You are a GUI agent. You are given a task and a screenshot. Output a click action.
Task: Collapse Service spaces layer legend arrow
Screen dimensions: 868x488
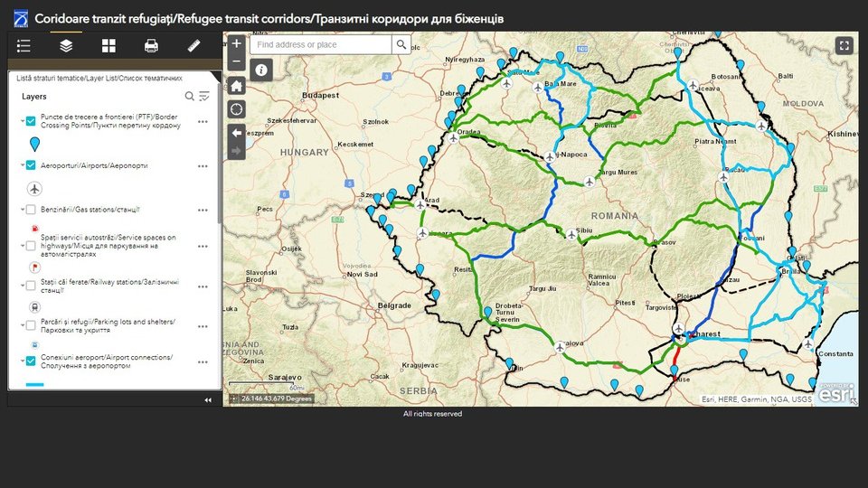[23, 246]
